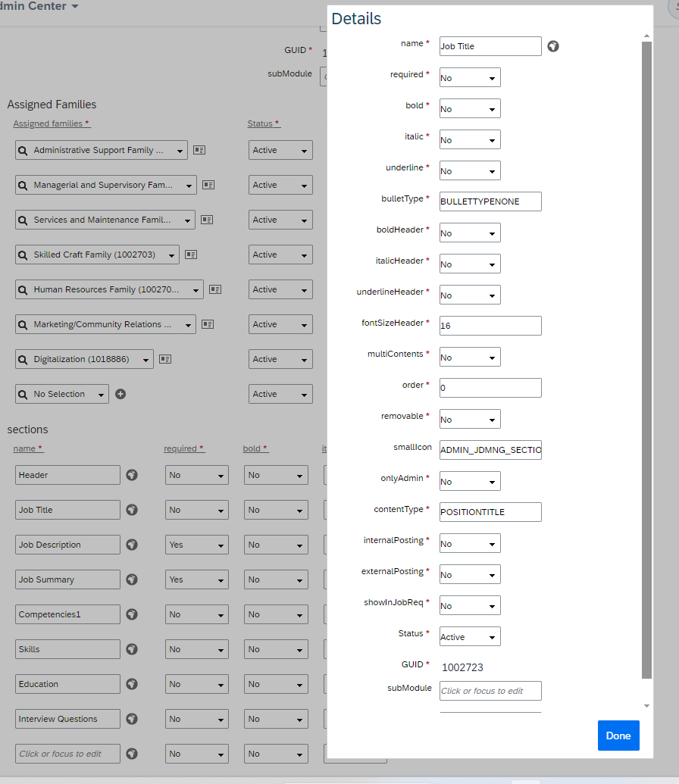Open the onlyAdmin dropdown in Details
Image resolution: width=679 pixels, height=784 pixels.
click(x=470, y=481)
